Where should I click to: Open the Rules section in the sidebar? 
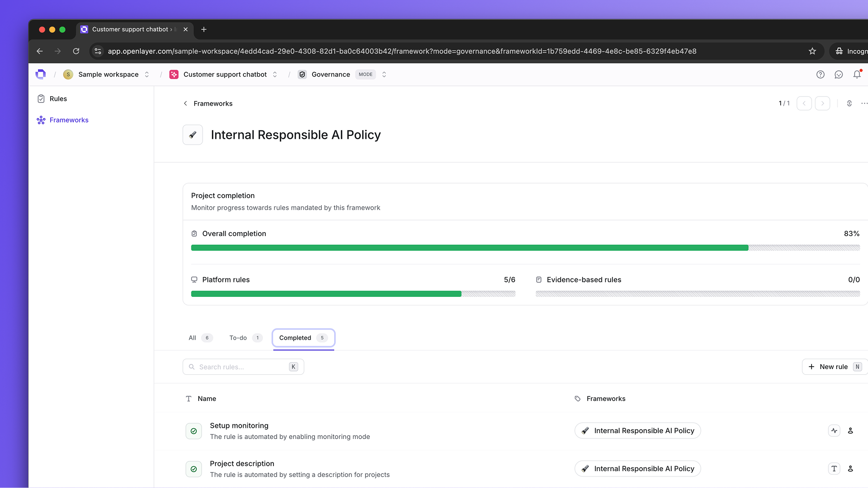pos(58,98)
